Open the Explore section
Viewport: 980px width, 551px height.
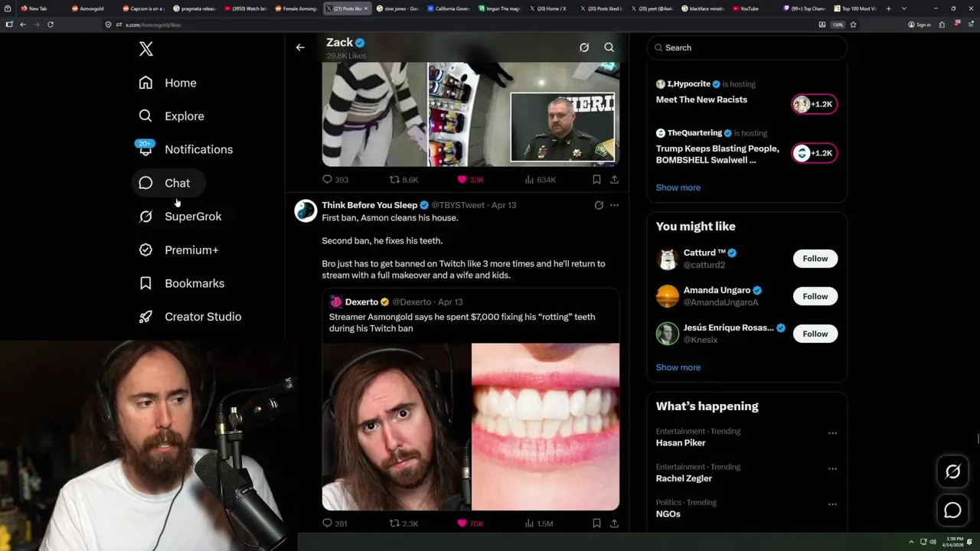(171, 116)
